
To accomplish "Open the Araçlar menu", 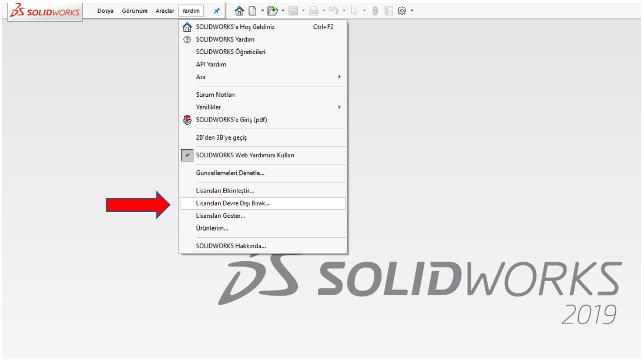I will (x=165, y=11).
